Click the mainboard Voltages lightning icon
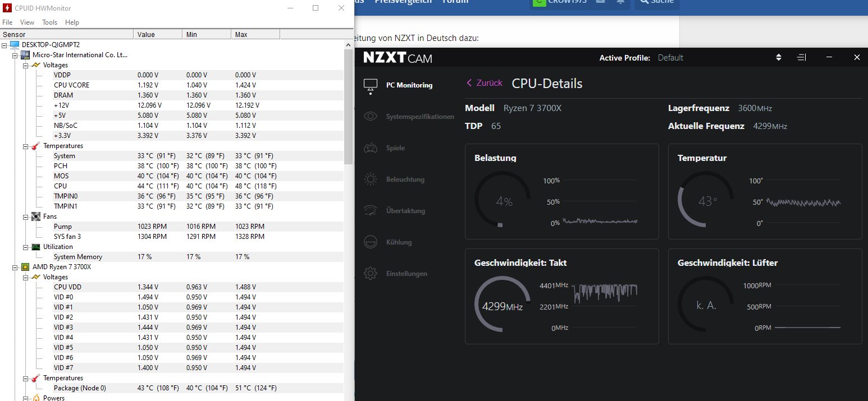This screenshot has height=401, width=868. [36, 65]
